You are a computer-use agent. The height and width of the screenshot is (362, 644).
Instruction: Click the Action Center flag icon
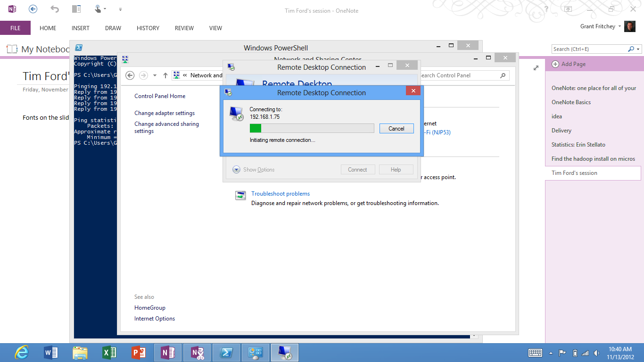coord(562,353)
